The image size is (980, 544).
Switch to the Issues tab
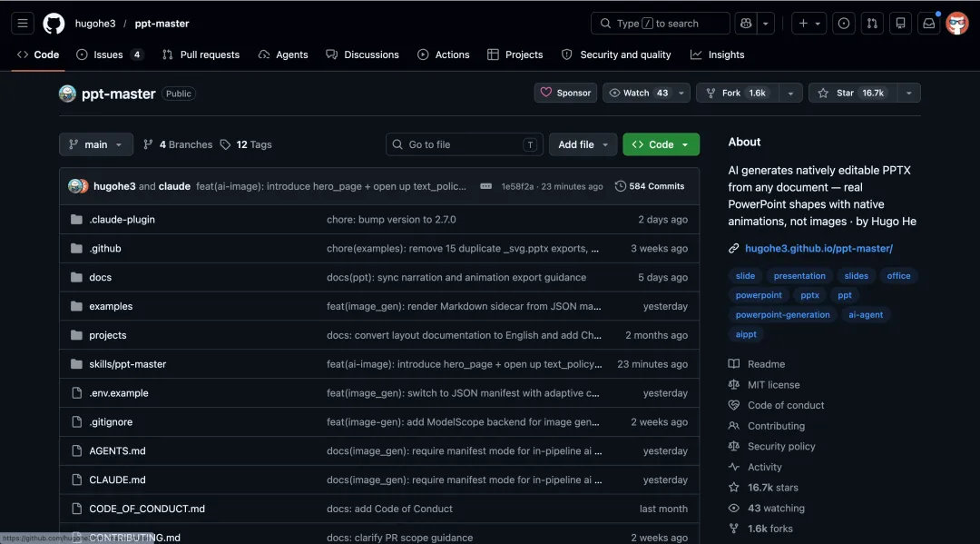(x=110, y=54)
